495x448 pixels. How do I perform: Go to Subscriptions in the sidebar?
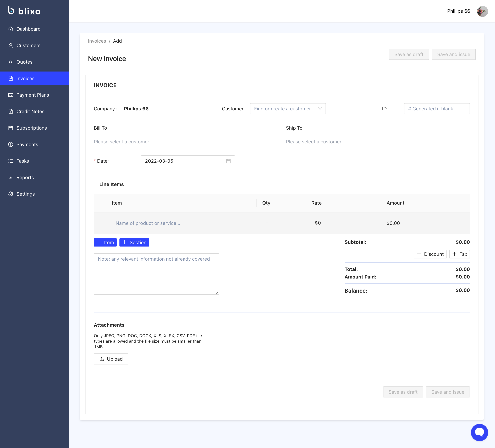click(x=31, y=128)
